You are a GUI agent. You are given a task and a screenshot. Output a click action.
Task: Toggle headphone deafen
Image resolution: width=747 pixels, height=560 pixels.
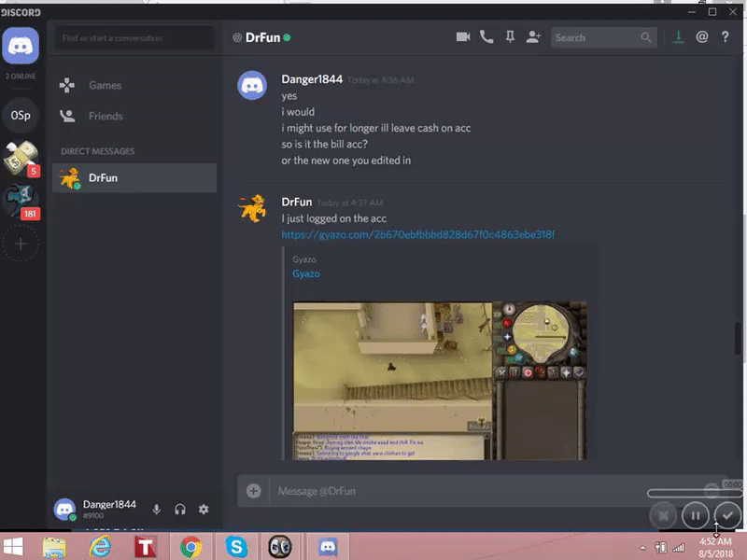[x=179, y=510]
